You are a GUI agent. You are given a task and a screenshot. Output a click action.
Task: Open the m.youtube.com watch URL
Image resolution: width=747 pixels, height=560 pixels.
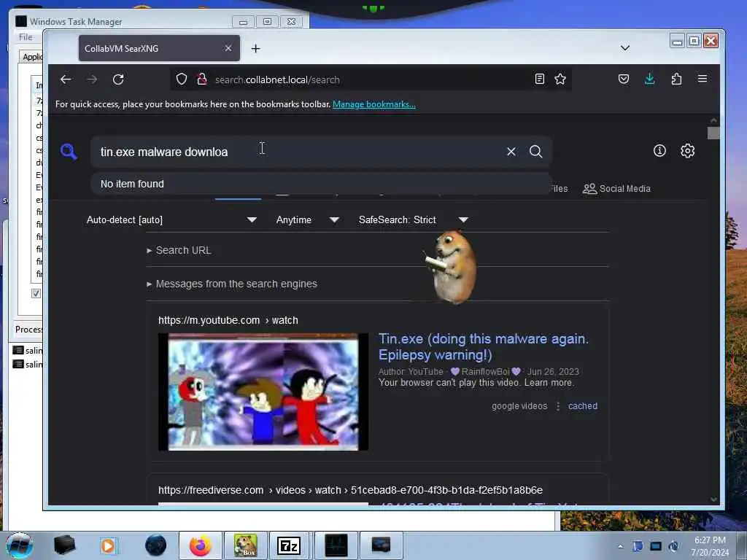(228, 321)
